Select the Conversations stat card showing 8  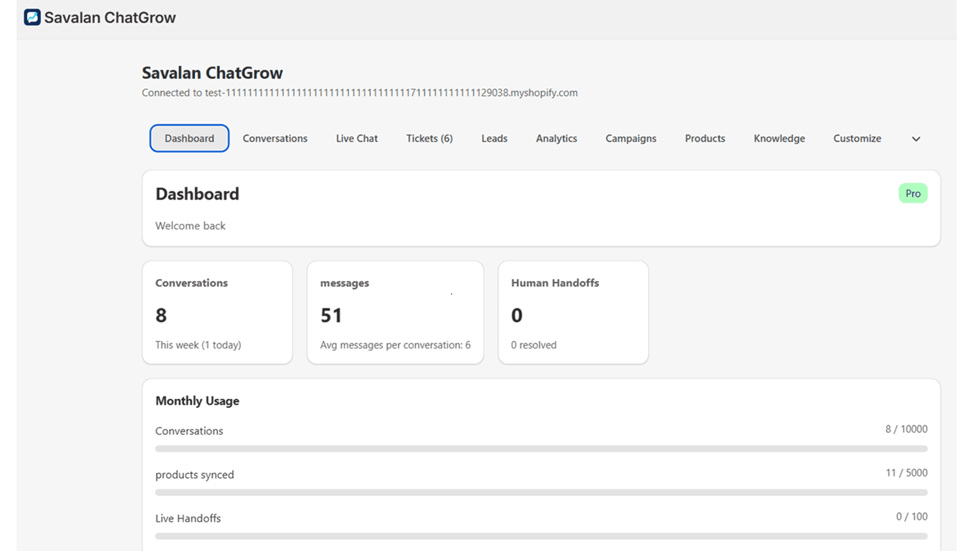pos(217,313)
